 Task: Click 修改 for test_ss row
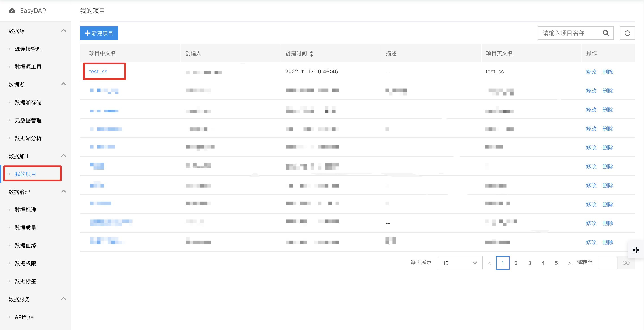click(x=591, y=72)
